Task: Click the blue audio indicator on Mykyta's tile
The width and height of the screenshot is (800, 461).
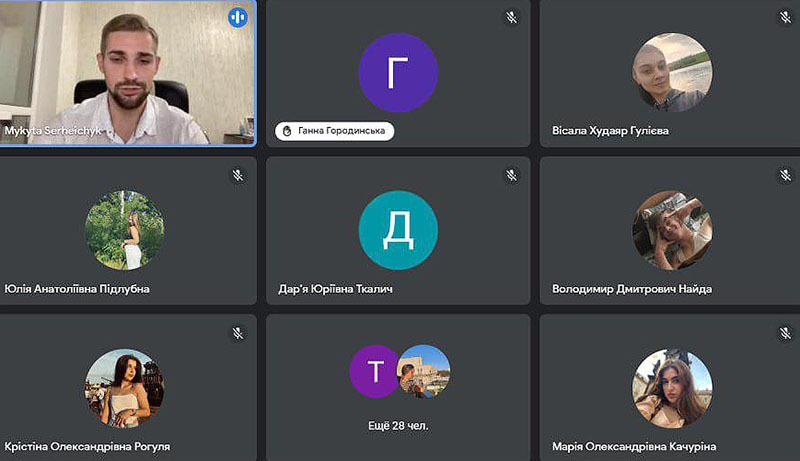Action: (238, 17)
